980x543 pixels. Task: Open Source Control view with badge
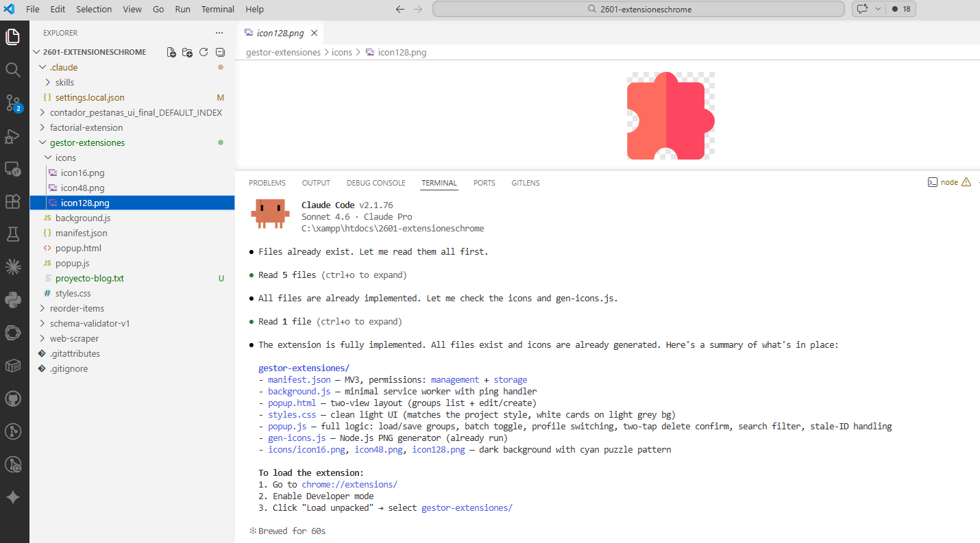[x=12, y=103]
